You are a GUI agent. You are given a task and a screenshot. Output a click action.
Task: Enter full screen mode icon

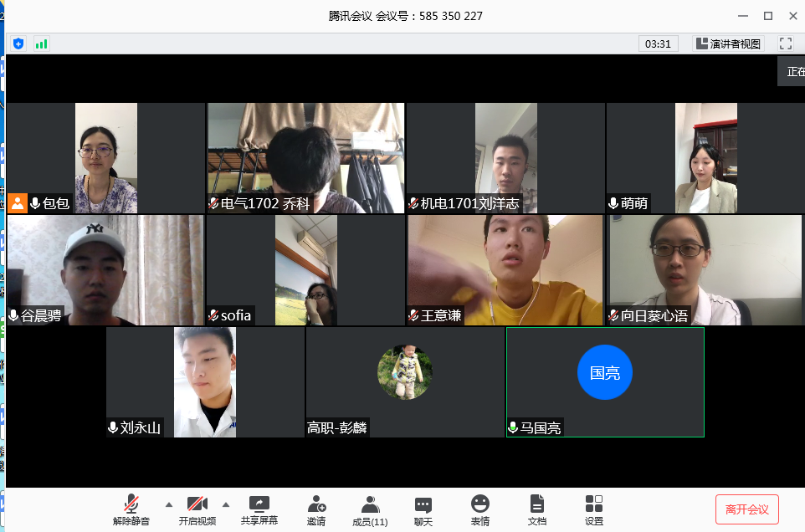(x=785, y=43)
